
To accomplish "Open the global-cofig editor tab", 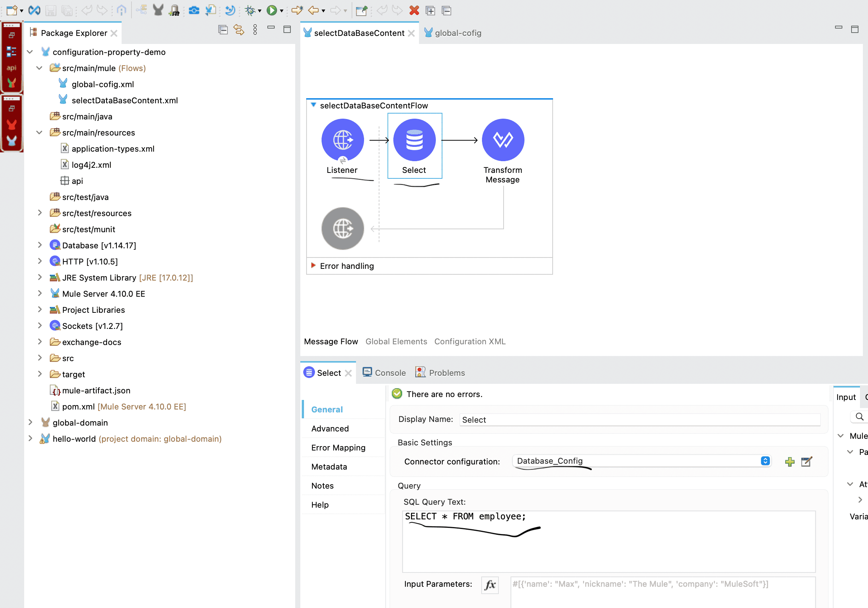I will tap(458, 33).
